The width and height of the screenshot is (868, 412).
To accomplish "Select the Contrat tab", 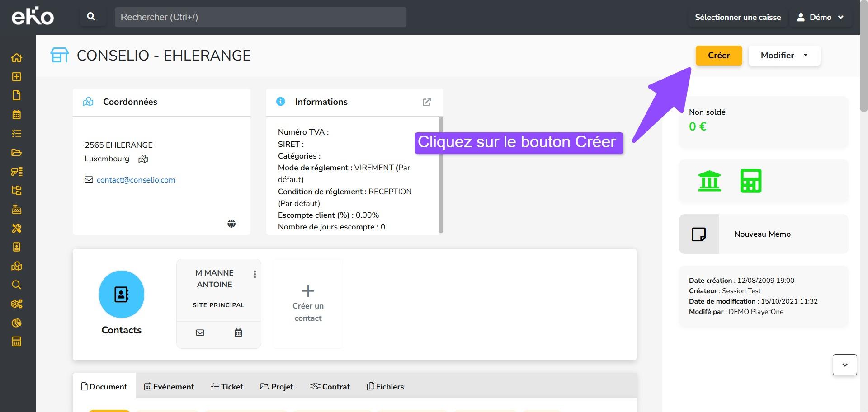I will pos(330,387).
